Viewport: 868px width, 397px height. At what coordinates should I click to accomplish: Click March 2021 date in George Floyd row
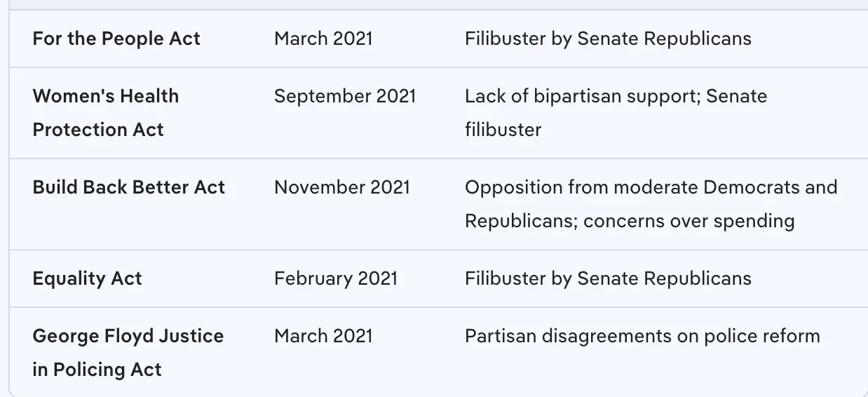coord(323,336)
